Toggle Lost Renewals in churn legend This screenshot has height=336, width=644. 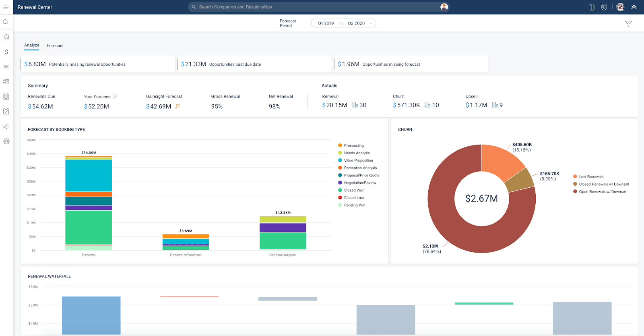[x=590, y=177]
